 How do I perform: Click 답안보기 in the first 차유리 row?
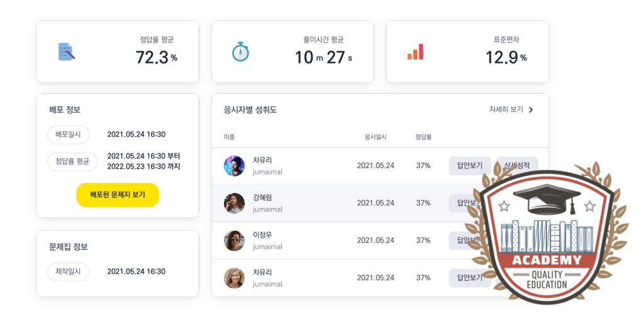(469, 166)
